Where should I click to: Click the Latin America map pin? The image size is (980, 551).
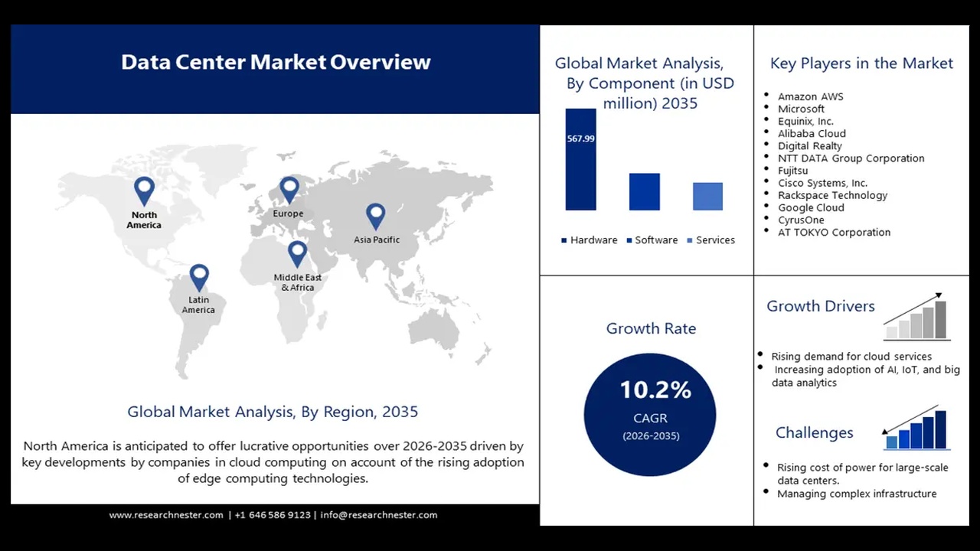coord(199,275)
